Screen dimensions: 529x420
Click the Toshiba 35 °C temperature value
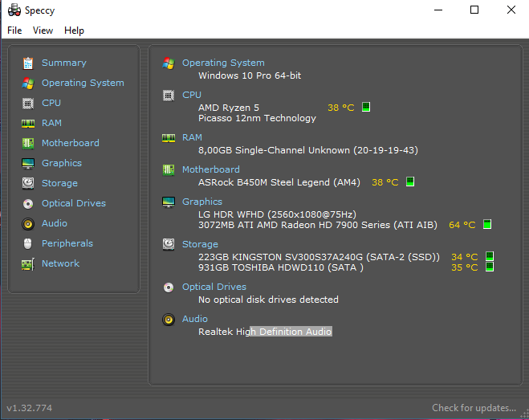click(x=465, y=267)
